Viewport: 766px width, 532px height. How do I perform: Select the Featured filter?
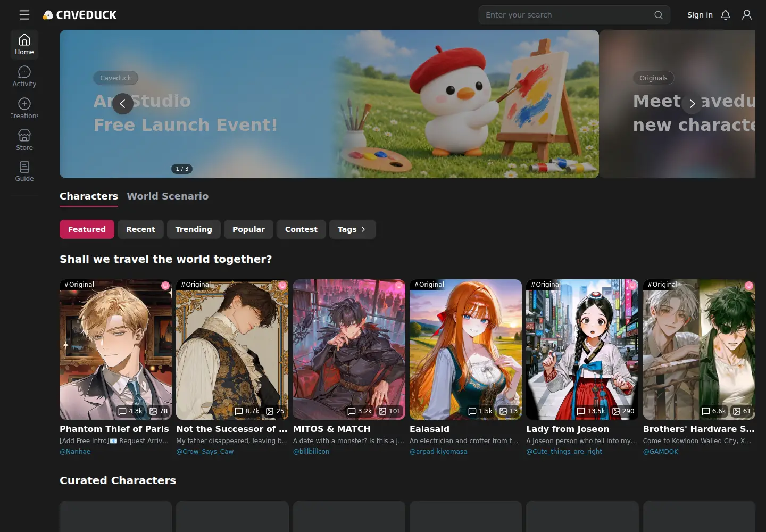coord(87,229)
